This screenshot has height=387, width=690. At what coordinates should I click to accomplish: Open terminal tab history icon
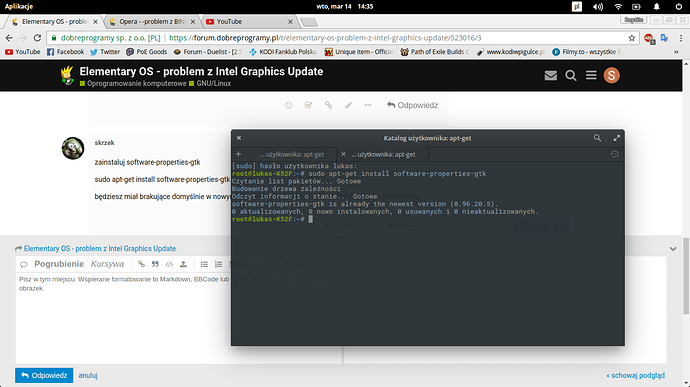(x=614, y=154)
